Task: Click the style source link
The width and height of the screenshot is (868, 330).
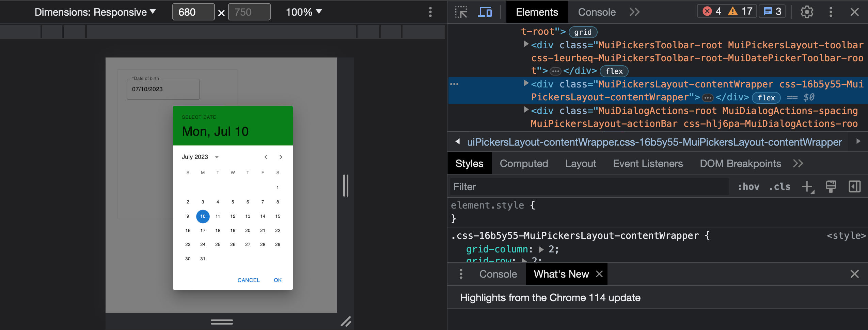Action: pos(846,236)
